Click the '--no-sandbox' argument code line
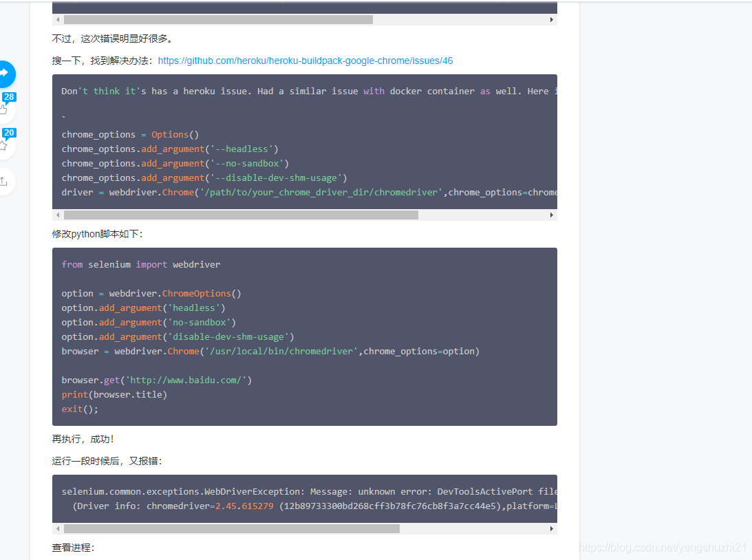This screenshot has height=560, width=752. [175, 164]
